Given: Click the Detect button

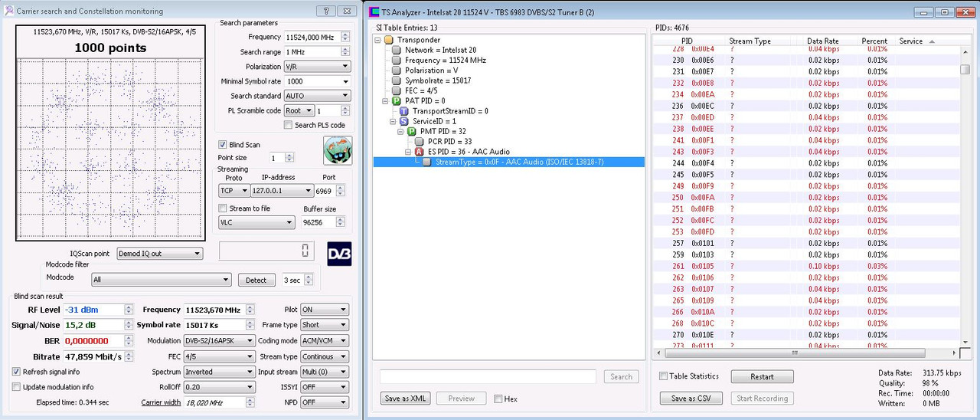Looking at the screenshot, I should click(x=256, y=281).
